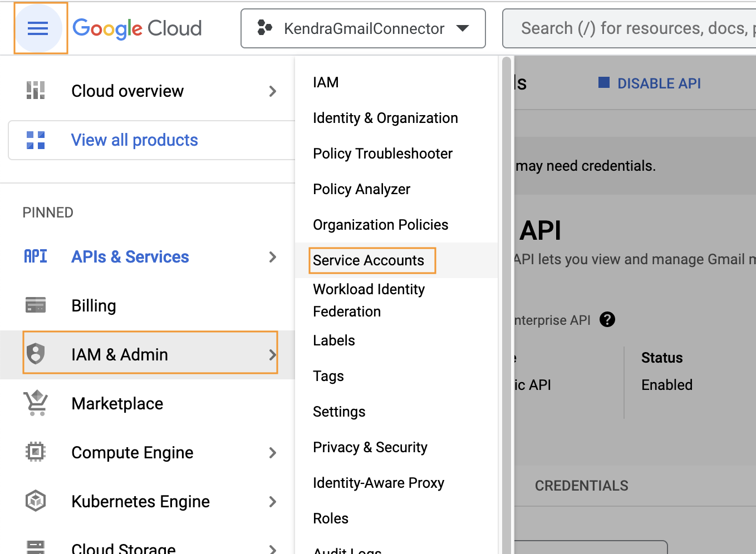Click the help question mark icon
This screenshot has height=554, width=756.
(607, 320)
